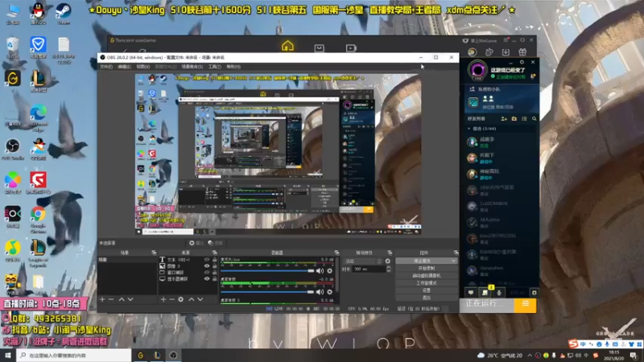
Task: Adjust mic/aux volume slider
Action: [x=267, y=271]
